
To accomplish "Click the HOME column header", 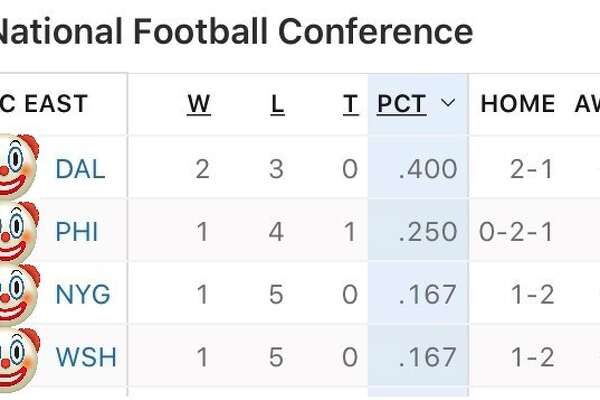I will pos(517,104).
